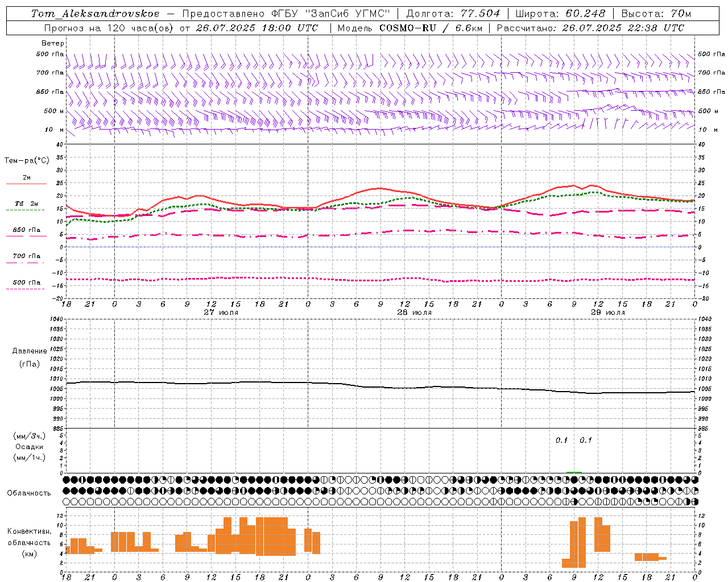Click the "Td 2м" dew point legend label
The height and width of the screenshot is (582, 728).
click(26, 203)
